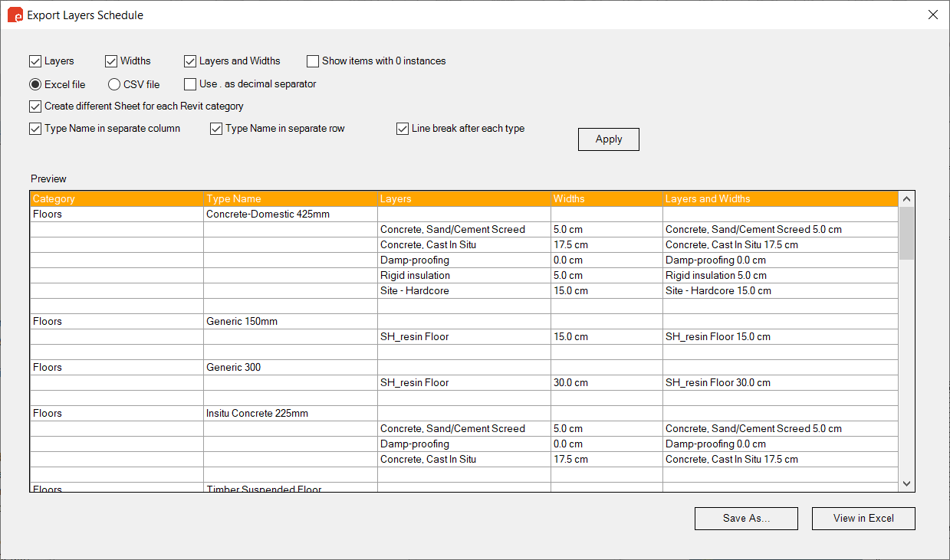This screenshot has width=950, height=560.
Task: Open View in Excel button
Action: tap(863, 519)
